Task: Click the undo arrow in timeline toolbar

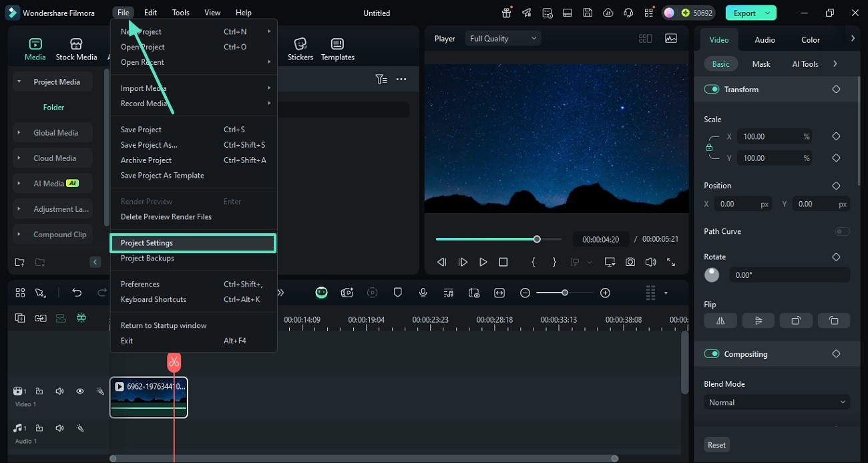Action: point(77,293)
